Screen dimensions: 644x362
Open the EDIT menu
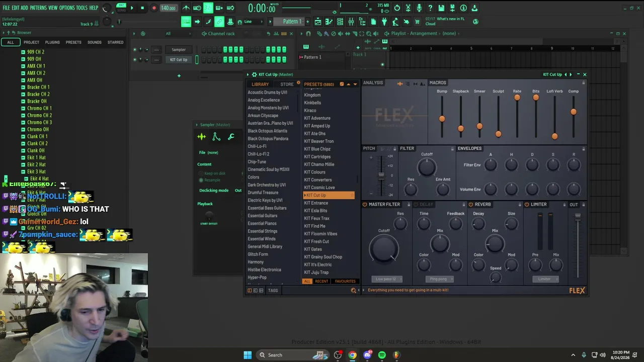click(x=16, y=8)
